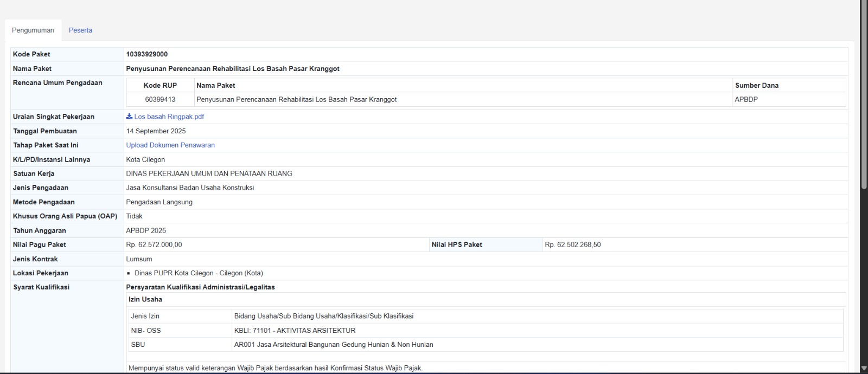Click KBLI: 71101 - AKTIVITAS ARSITEKTUR cell
Viewport: 868px width, 374px height.
tap(537, 331)
